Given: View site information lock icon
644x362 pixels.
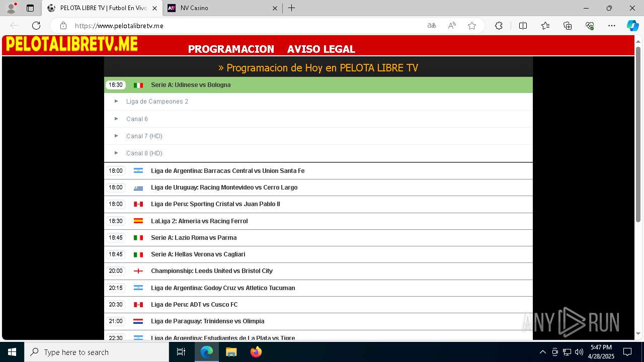Looking at the screenshot, I should click(x=63, y=26).
